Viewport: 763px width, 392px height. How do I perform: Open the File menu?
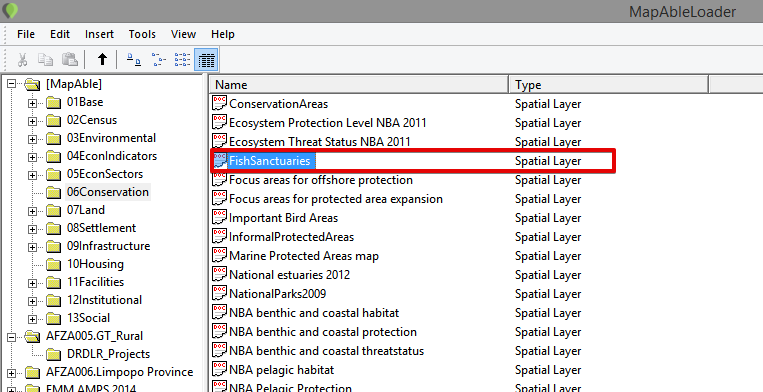(x=26, y=34)
